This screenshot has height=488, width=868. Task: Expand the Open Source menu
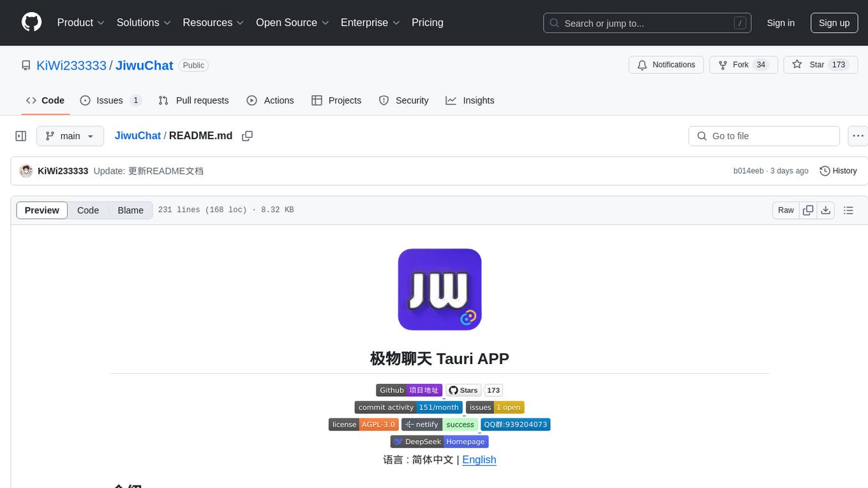click(293, 22)
